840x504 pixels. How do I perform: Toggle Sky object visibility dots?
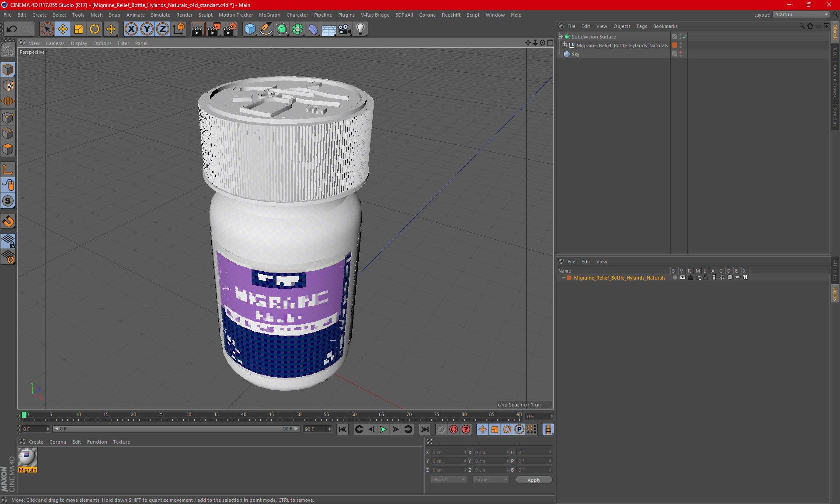click(x=680, y=54)
